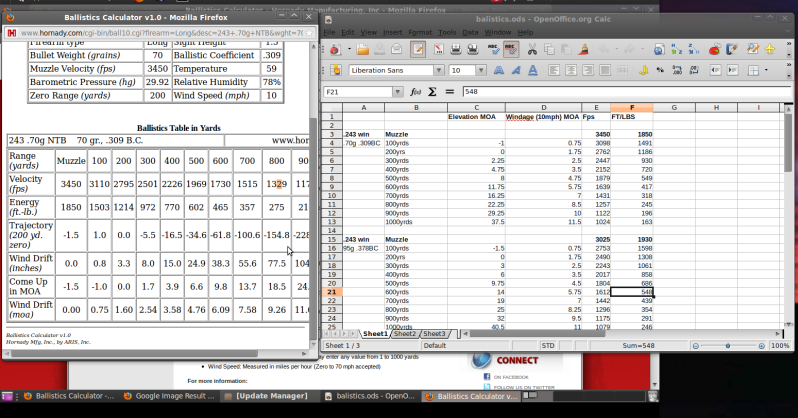The image size is (798, 418).
Task: Click the Hyperlink globe icon
Action: point(659,49)
